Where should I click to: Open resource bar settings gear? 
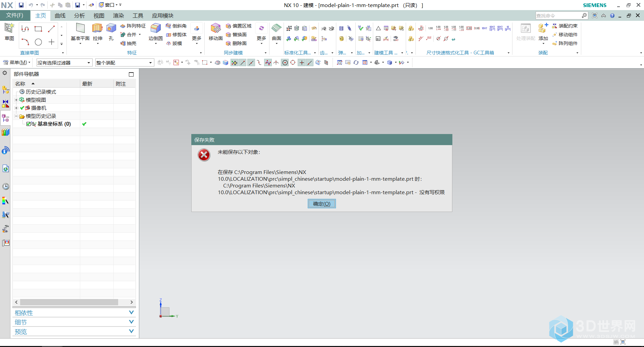point(5,73)
